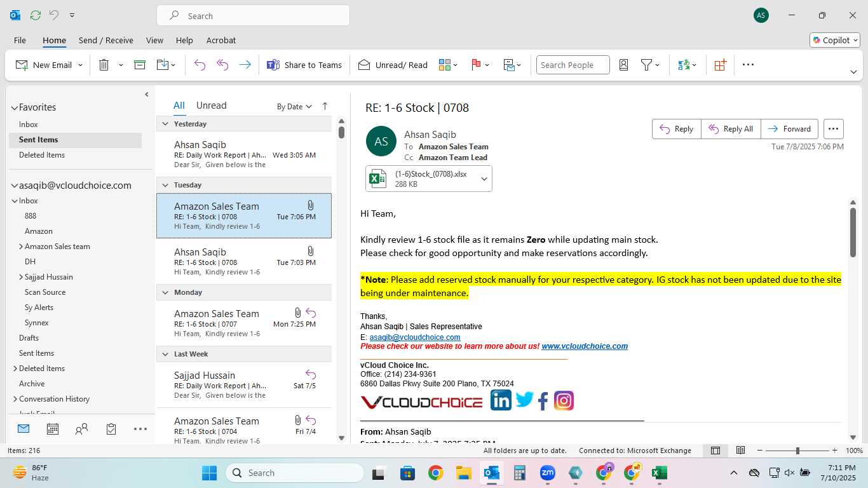
Task: Click the Delete trash icon in ribbon
Action: (x=104, y=65)
